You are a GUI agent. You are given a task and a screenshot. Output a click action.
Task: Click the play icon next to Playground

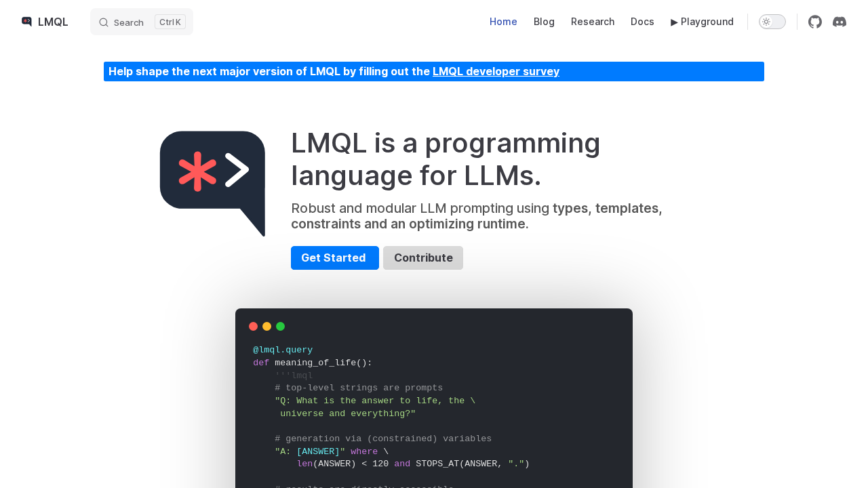pos(673,21)
